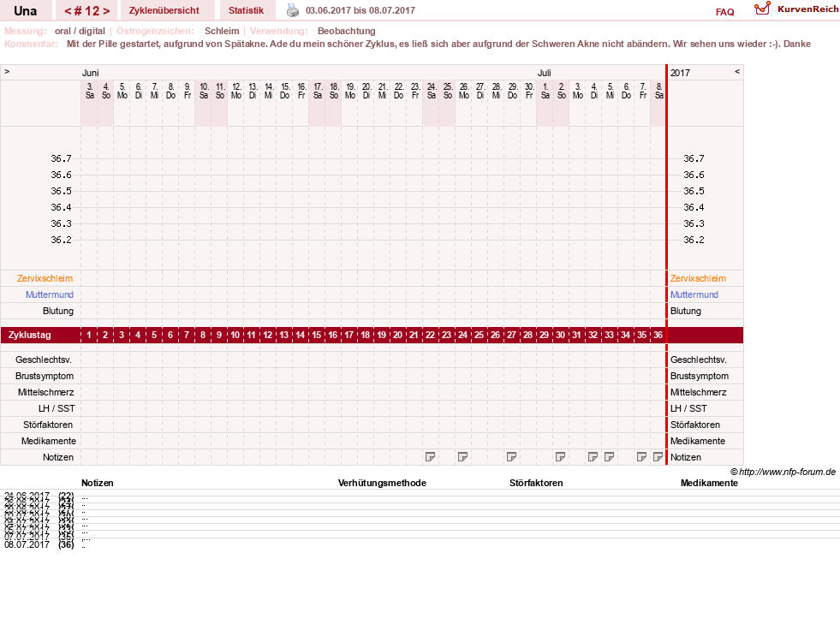Select cycle day 29 in Zyklustag row

click(x=544, y=336)
